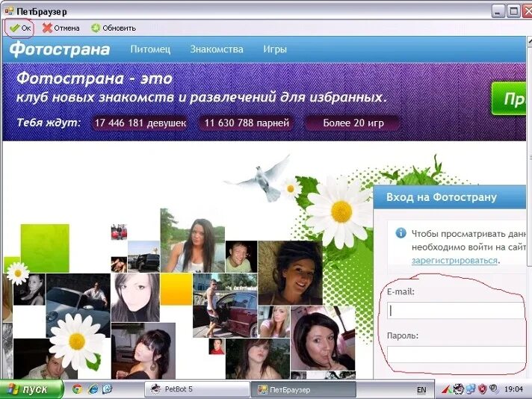Open photo of long-haired woman by the lake
The width and height of the screenshot is (532, 399).
[x=192, y=241]
